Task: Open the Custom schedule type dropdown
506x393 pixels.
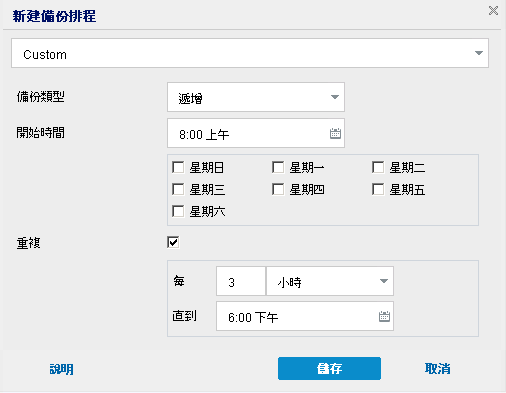Action: 250,53
